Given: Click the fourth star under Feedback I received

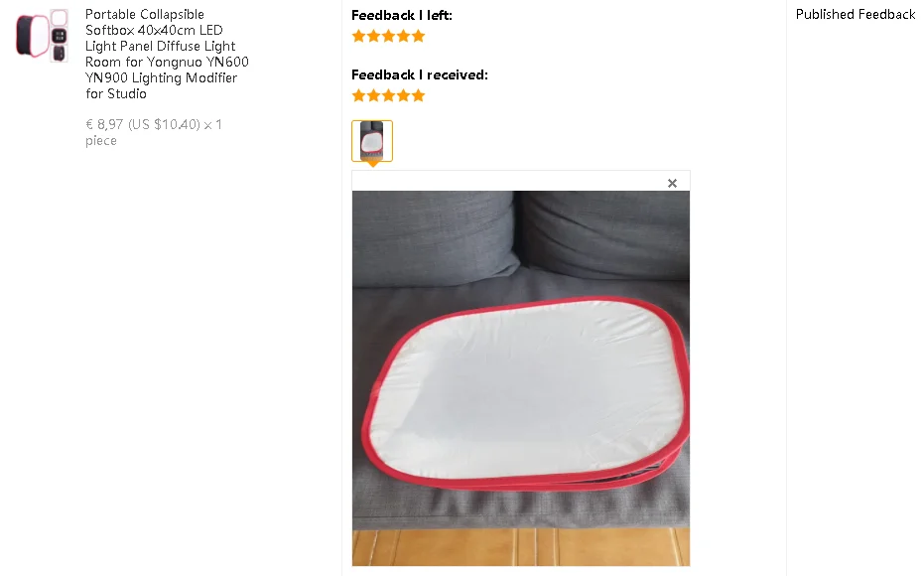Looking at the screenshot, I should click(x=404, y=95).
